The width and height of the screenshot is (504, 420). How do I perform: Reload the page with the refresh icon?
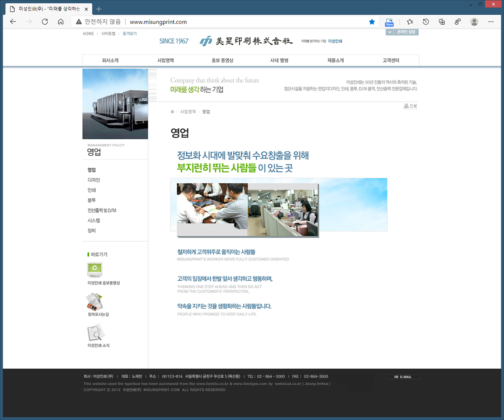(45, 22)
